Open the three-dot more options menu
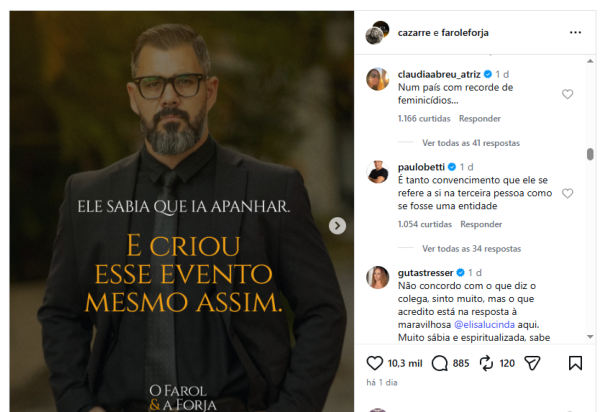 (575, 33)
